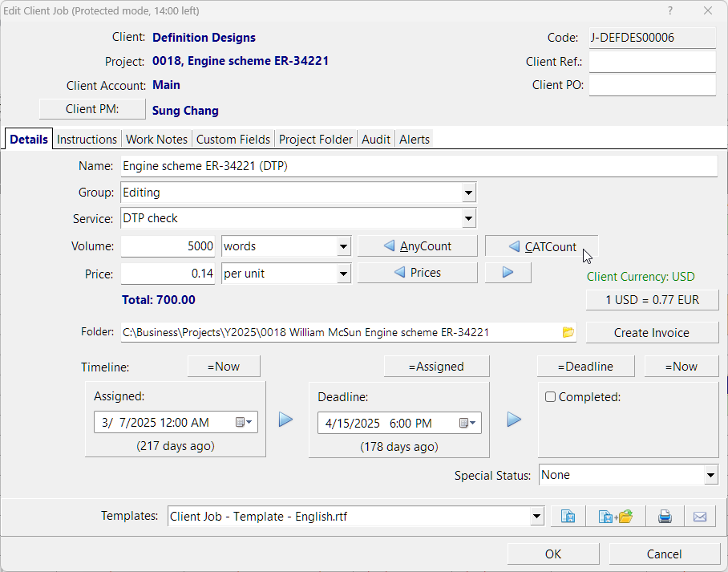Click the right arrow button beside Prices

pyautogui.click(x=508, y=273)
